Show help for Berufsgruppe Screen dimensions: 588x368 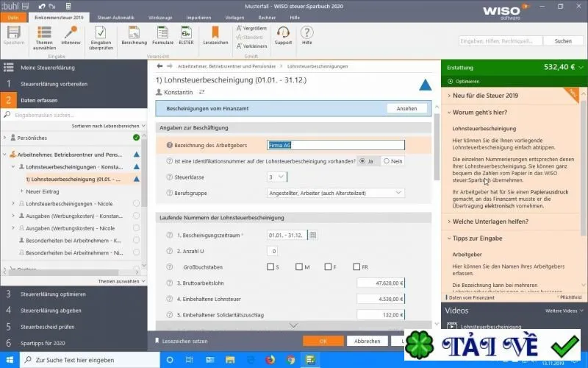[x=170, y=193]
